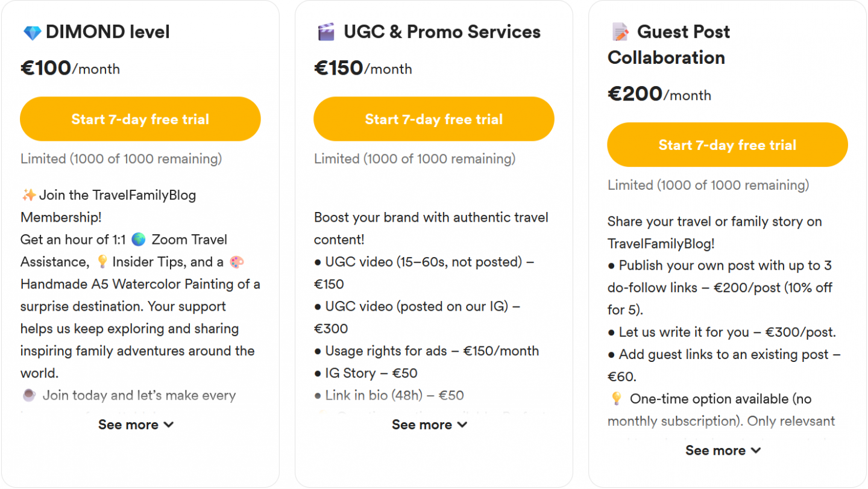The width and height of the screenshot is (868, 489).
Task: Click the diamond icon beside DIMOND level
Action: tap(31, 33)
